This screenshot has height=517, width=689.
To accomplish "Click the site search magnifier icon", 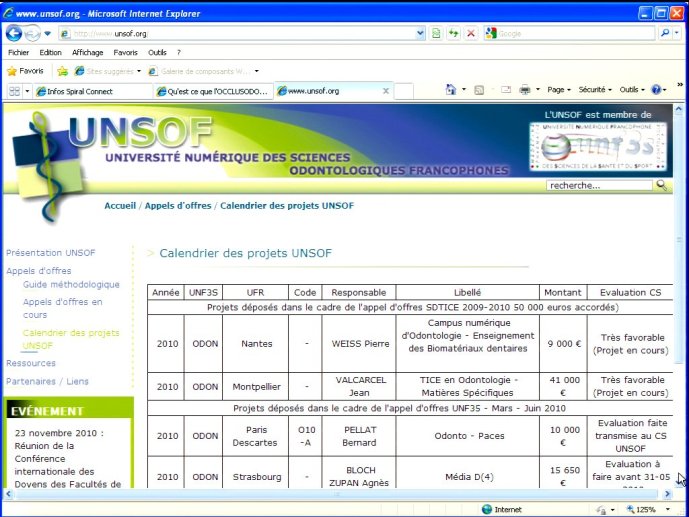I will click(661, 185).
